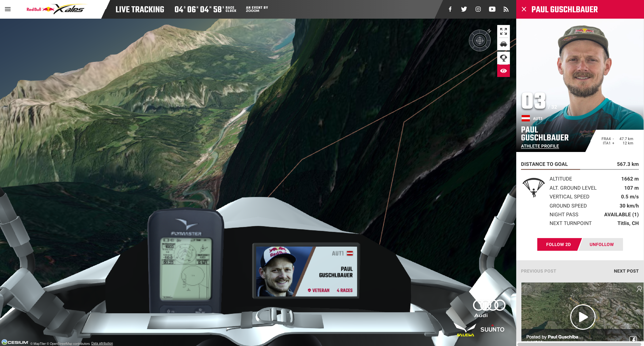Image resolution: width=644 pixels, height=346 pixels.
Task: Click 4 RACES label on cockpit card
Action: 344,290
